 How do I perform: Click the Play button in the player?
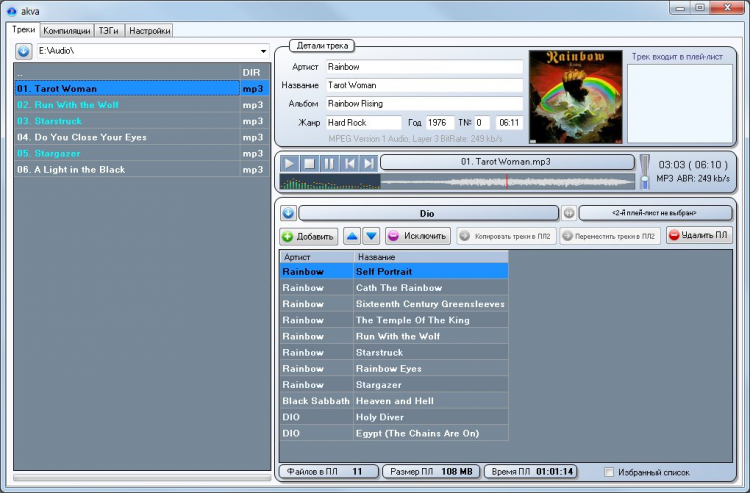coord(289,164)
